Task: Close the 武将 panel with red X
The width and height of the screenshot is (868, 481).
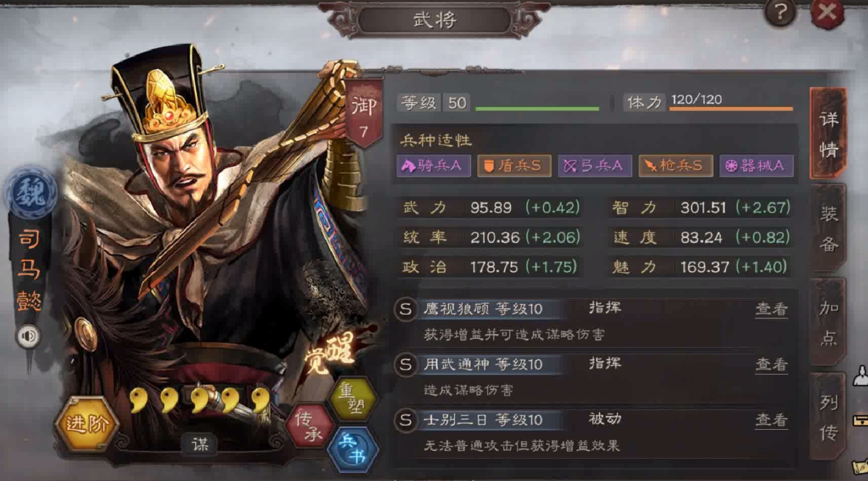Action: coord(827,12)
